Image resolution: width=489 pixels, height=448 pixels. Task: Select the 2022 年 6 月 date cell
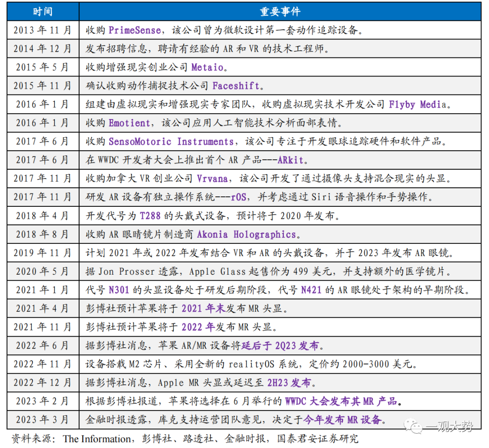click(43, 345)
